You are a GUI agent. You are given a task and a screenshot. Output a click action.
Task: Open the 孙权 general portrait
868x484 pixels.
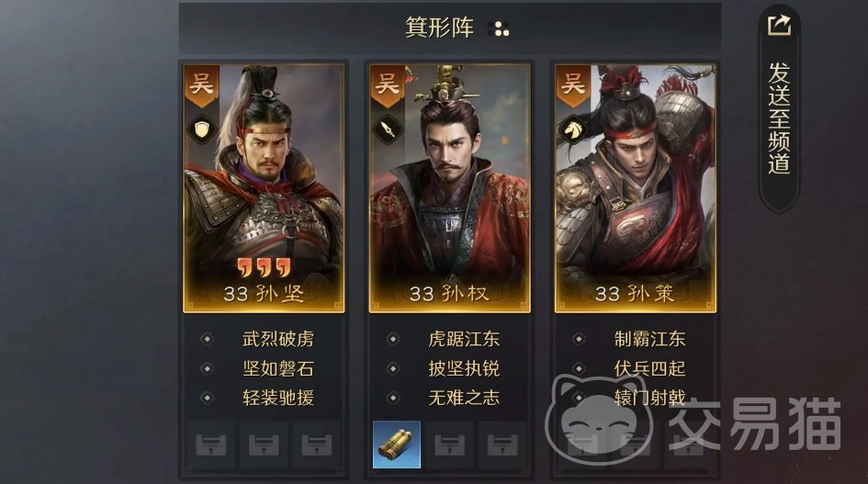click(449, 188)
